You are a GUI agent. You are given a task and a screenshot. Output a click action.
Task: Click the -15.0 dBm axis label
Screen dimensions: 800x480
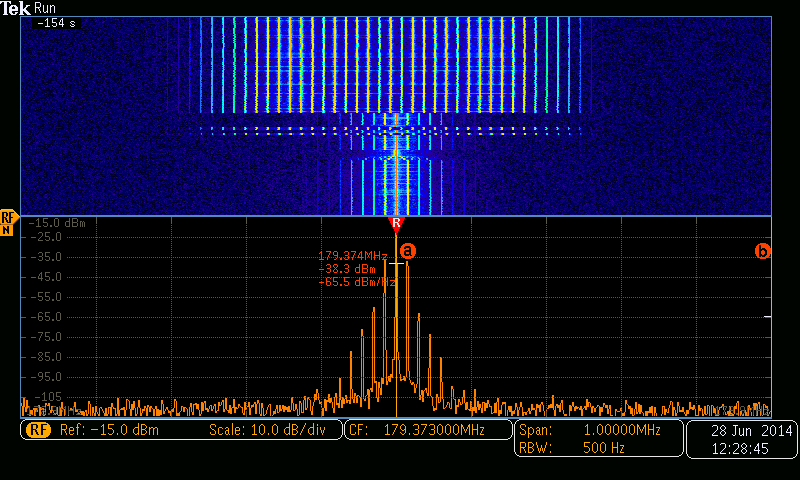tap(57, 223)
